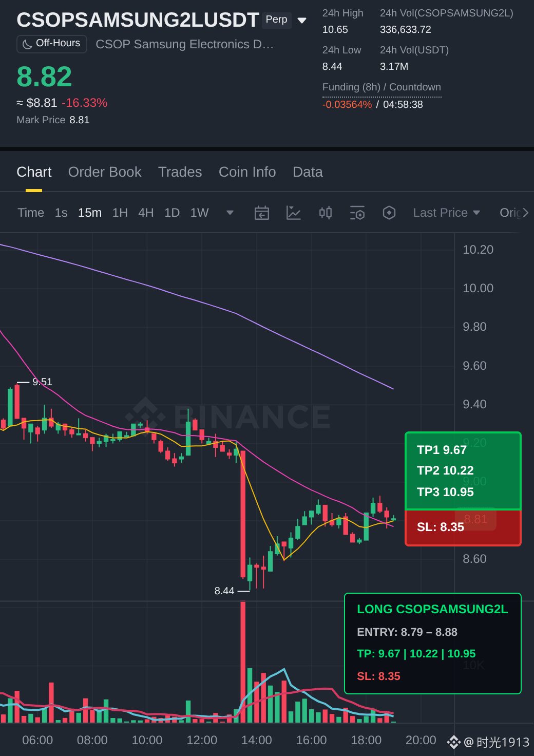Open the Perp contract type label

click(x=277, y=20)
